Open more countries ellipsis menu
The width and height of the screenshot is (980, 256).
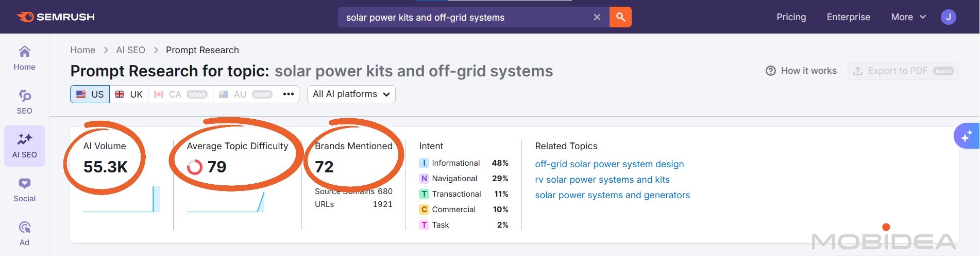(289, 94)
